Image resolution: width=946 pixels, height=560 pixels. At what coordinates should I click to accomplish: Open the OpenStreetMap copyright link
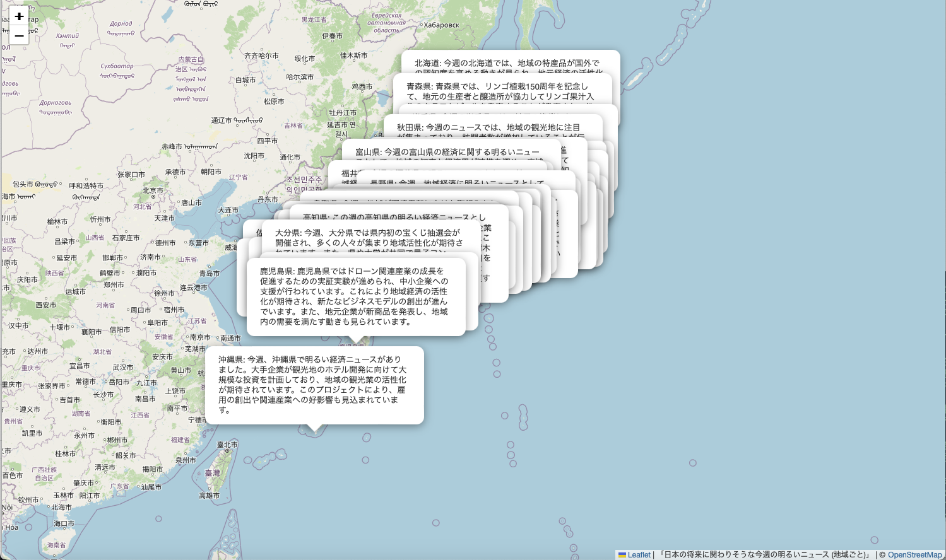[x=914, y=555]
